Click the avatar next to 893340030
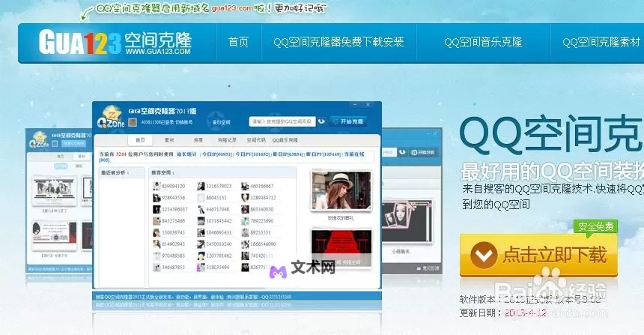 tap(245, 209)
